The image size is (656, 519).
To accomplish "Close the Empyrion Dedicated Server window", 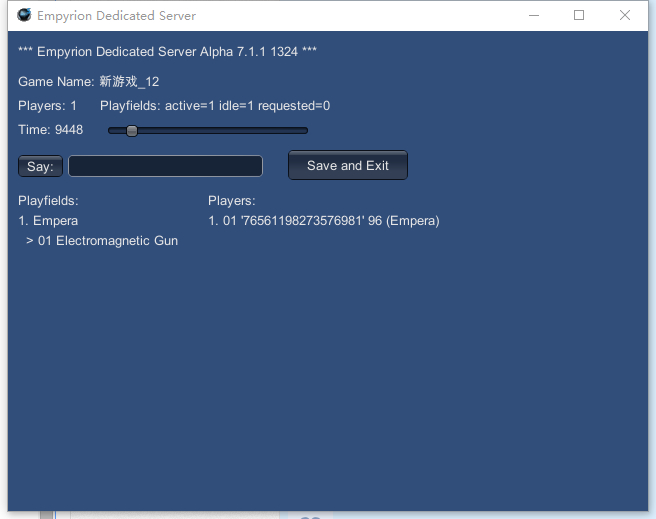I will click(625, 15).
